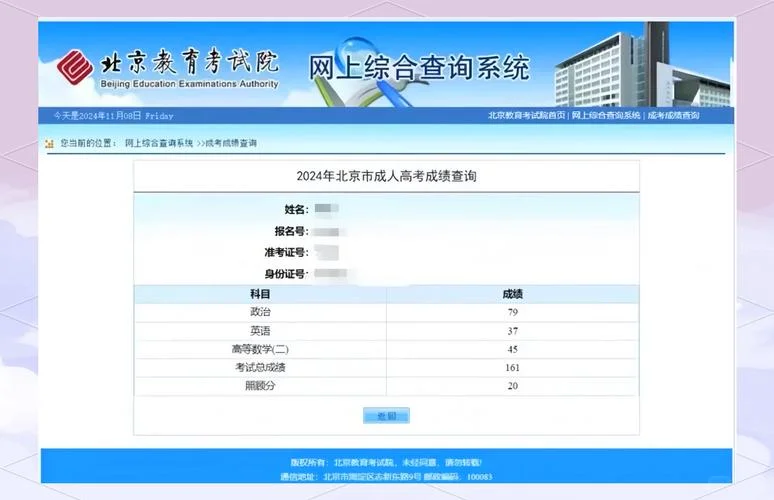The width and height of the screenshot is (774, 500).
Task: Select the 政治 subject cell
Action: [x=260, y=312]
